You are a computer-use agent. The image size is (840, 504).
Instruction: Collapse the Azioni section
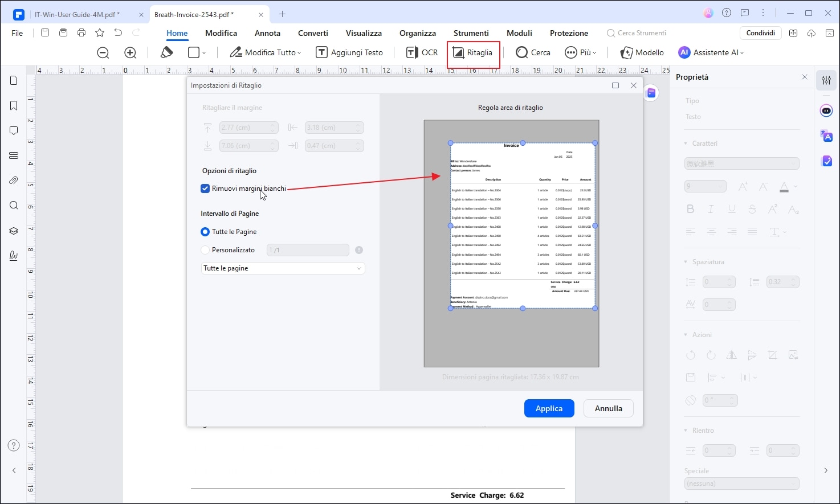tap(686, 335)
